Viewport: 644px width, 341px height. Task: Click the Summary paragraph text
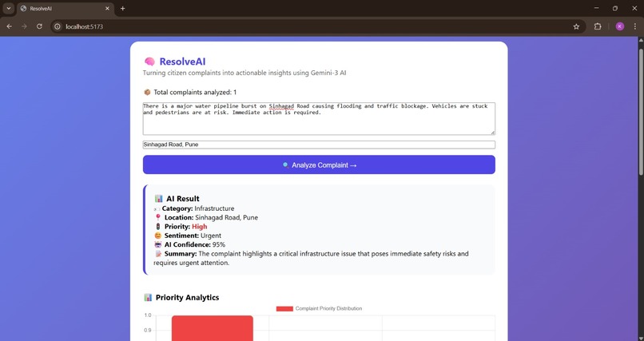(x=311, y=258)
